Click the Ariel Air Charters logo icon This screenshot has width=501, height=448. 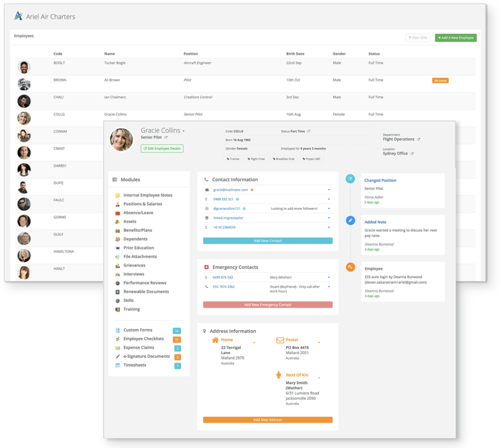click(18, 16)
